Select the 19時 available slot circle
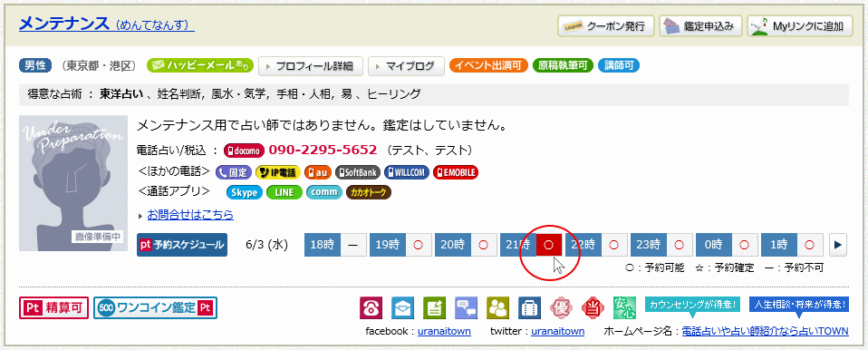868x350 pixels. pos(418,245)
